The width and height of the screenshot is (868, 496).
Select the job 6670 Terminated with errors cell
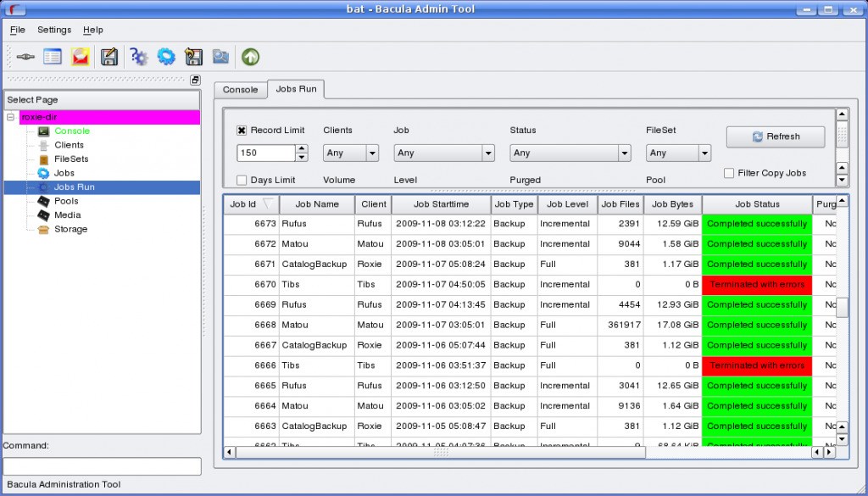pyautogui.click(x=757, y=285)
